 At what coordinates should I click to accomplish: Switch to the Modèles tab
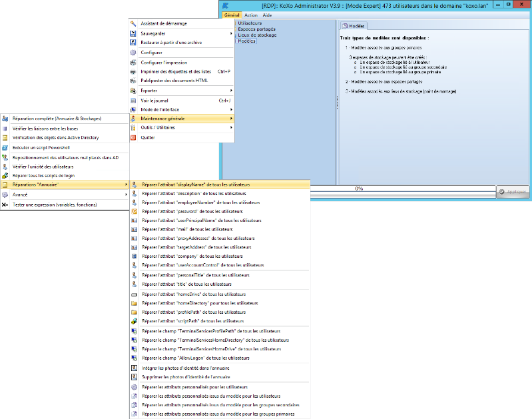coord(353,26)
